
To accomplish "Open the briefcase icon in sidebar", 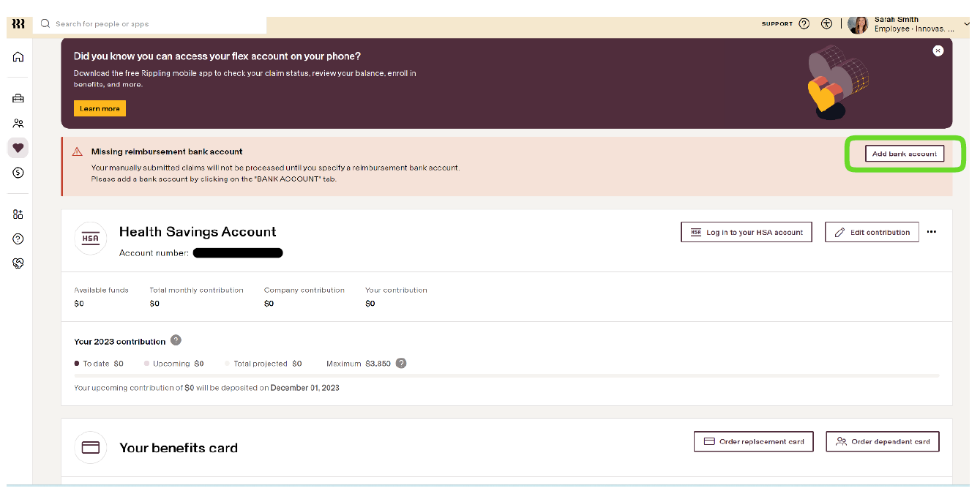I will (x=18, y=98).
